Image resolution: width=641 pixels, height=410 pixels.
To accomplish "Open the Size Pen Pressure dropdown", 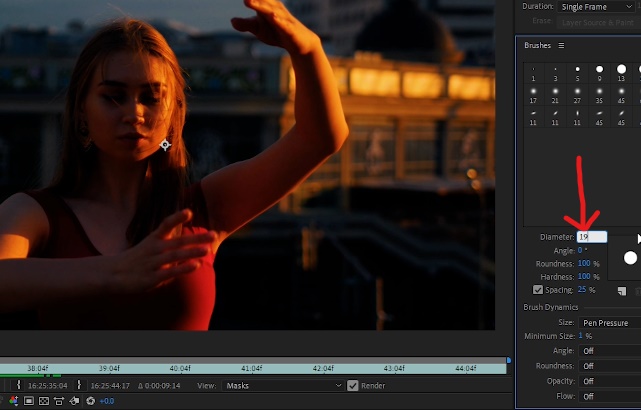I will 610,323.
